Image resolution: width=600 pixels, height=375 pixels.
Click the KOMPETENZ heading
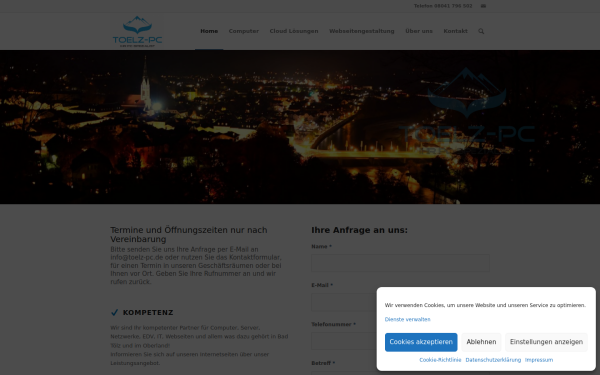click(148, 313)
